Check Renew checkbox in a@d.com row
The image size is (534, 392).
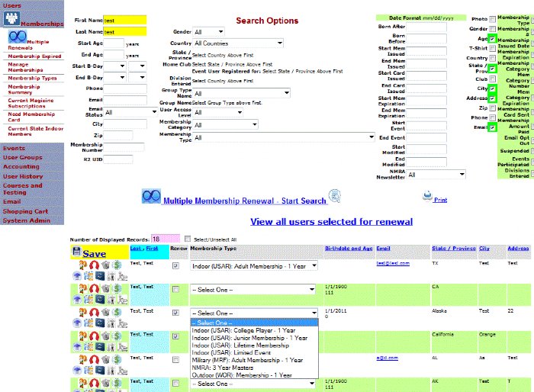coord(175,360)
